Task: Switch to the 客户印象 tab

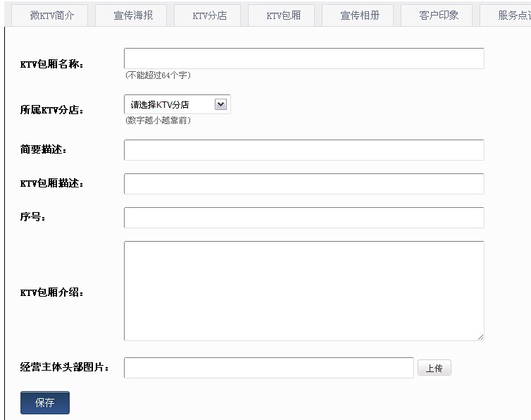Action: 439,15
